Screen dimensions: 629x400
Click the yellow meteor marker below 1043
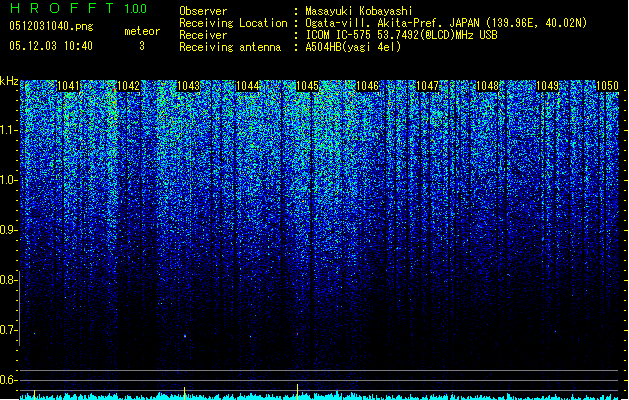(184, 393)
